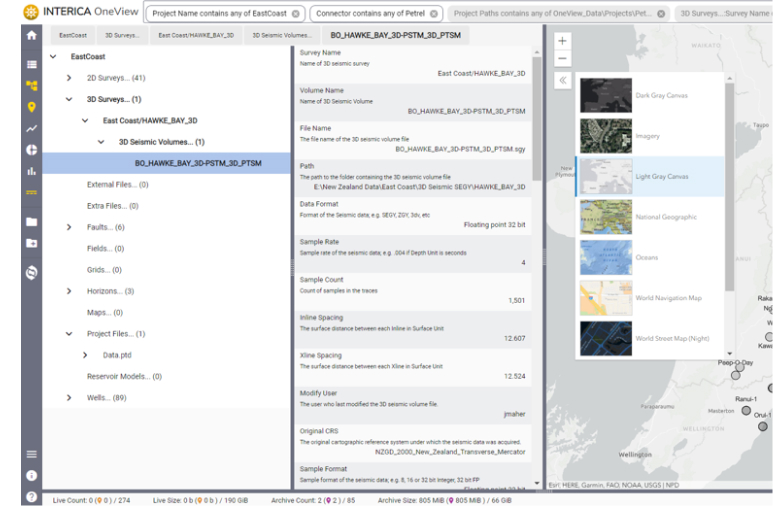The width and height of the screenshot is (773, 506).
Task: Collapse the 3D Seismic Volumes node
Action: [x=101, y=142]
